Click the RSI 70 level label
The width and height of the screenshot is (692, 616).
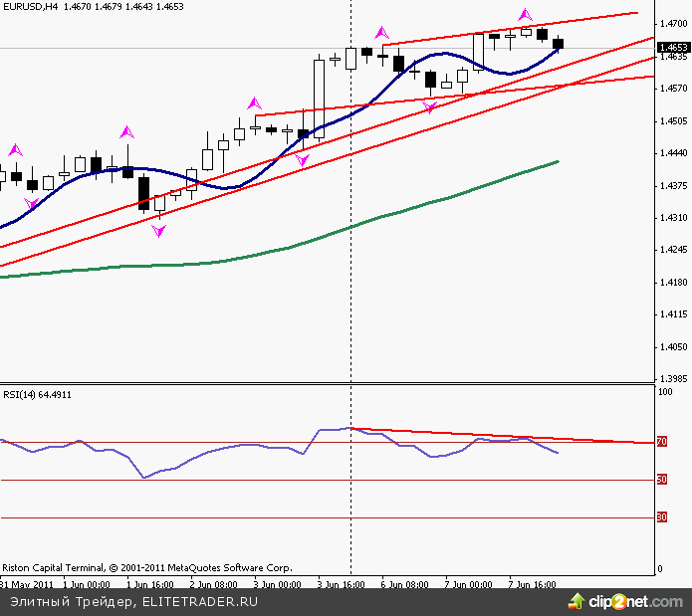pyautogui.click(x=661, y=442)
